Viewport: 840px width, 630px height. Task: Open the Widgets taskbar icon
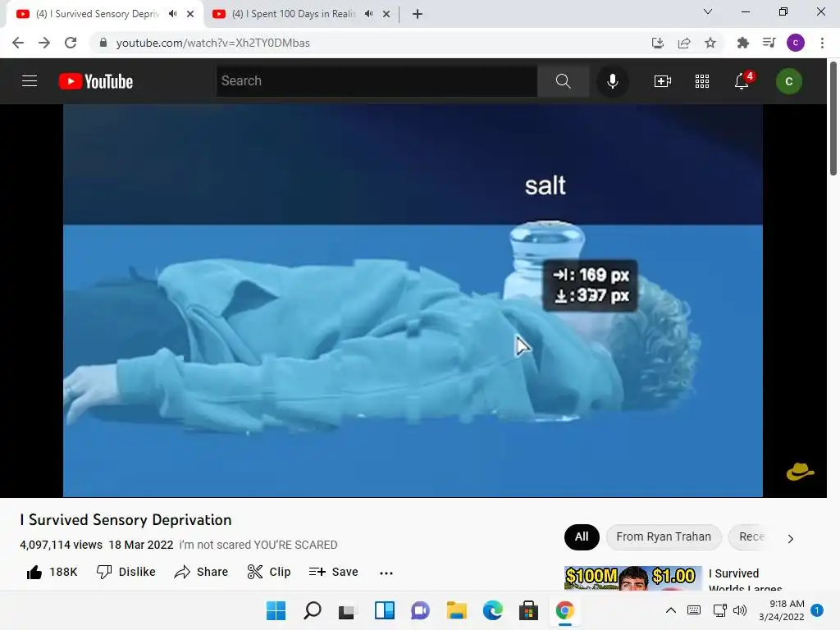384,610
